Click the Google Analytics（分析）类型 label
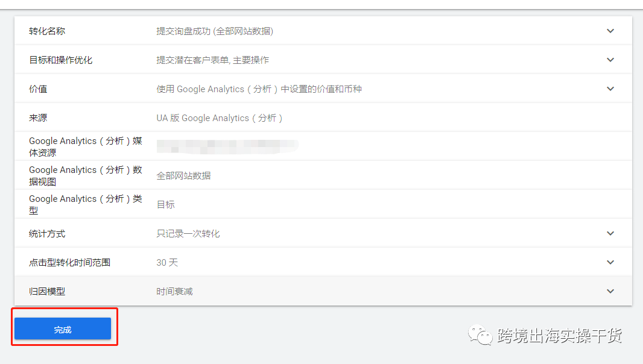 point(84,204)
